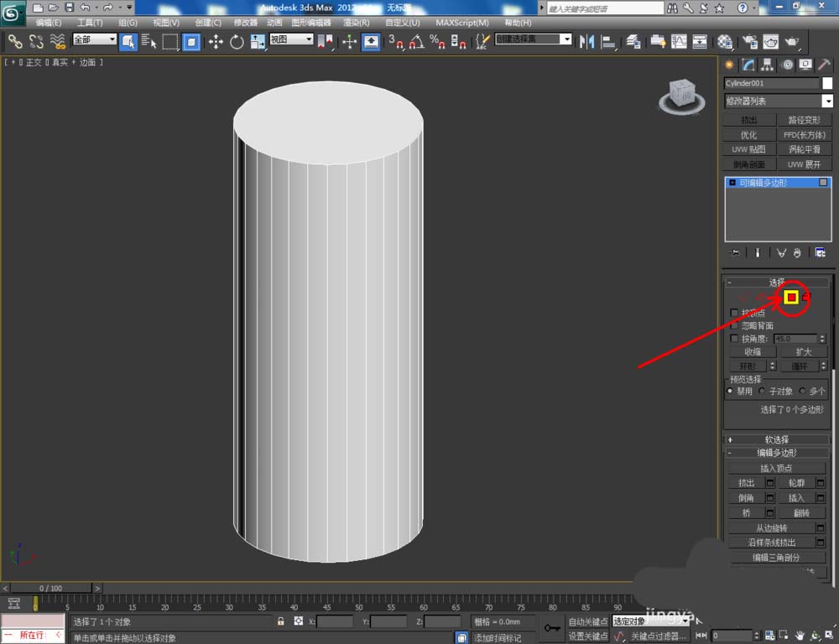Image resolution: width=839 pixels, height=644 pixels.
Task: Enable the 忽略背面 checkbox
Action: [x=735, y=325]
